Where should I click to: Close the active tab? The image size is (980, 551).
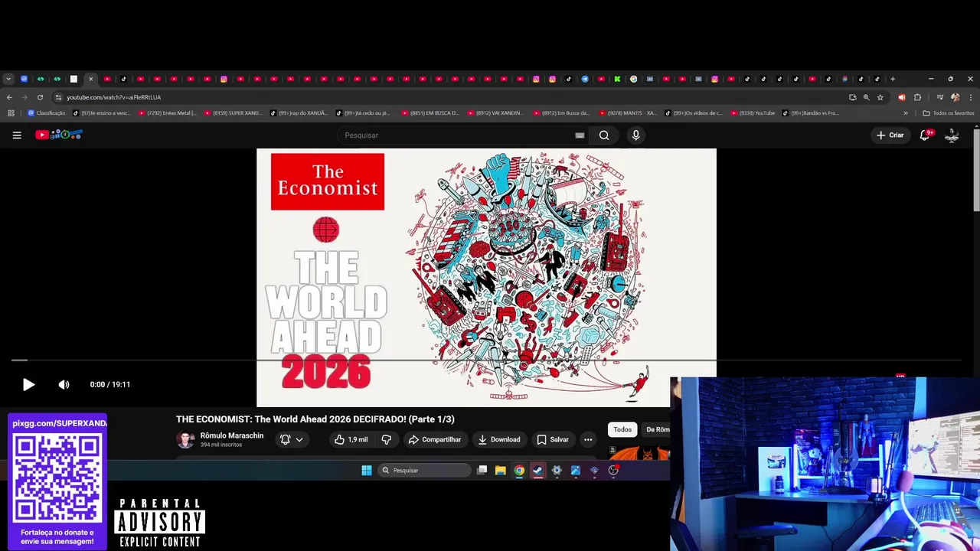(90, 79)
